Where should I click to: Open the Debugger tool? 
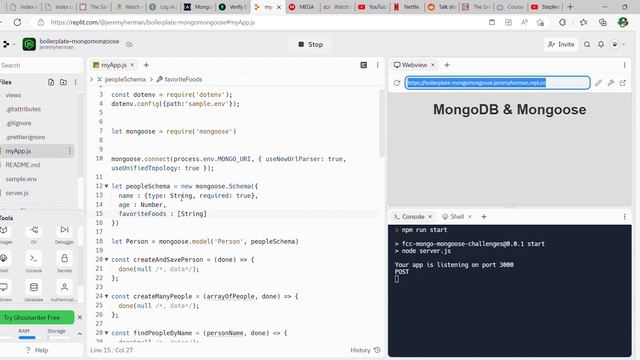point(64,235)
